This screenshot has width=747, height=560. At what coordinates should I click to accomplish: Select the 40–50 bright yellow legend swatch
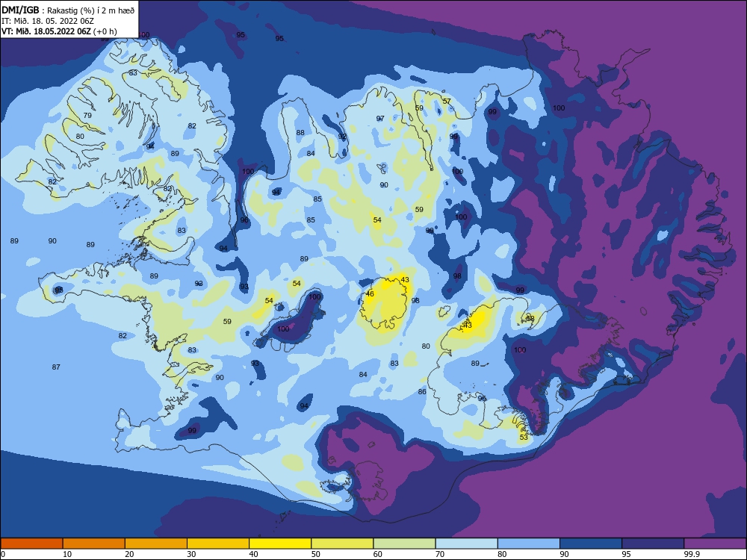pyautogui.click(x=280, y=544)
